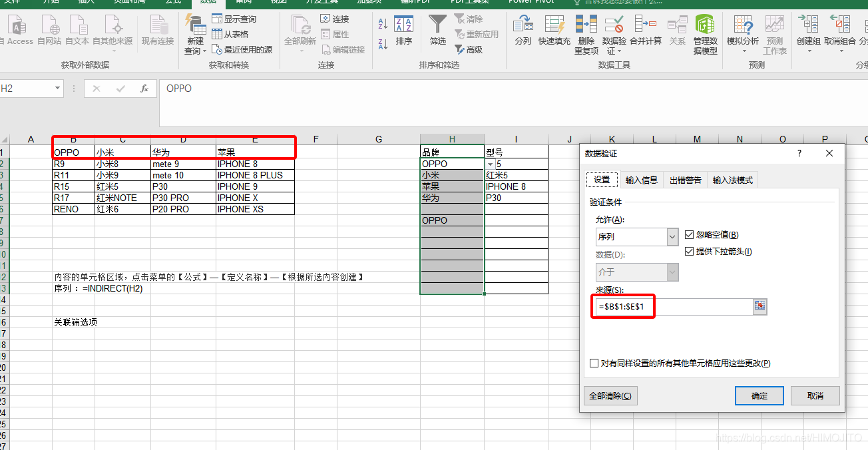The image size is (868, 450).
Task: Click the From Web (自网站) icon
Action: [50, 30]
